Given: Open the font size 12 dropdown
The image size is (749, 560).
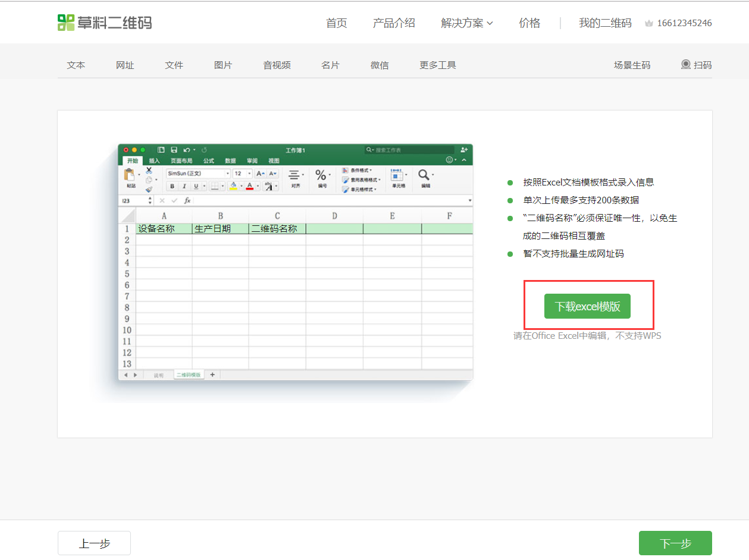Looking at the screenshot, I should [249, 174].
